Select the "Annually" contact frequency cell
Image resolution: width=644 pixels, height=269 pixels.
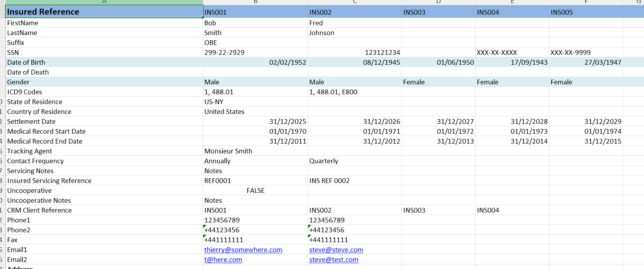[x=217, y=161]
